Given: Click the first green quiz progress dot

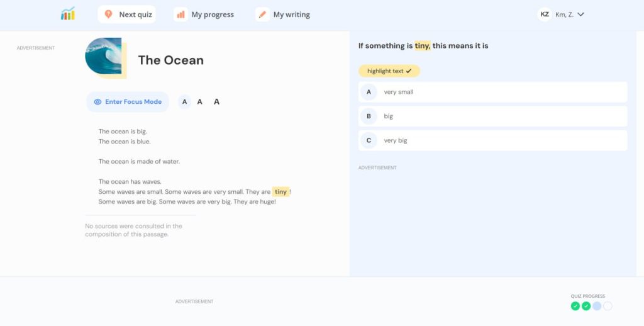Looking at the screenshot, I should pyautogui.click(x=575, y=306).
